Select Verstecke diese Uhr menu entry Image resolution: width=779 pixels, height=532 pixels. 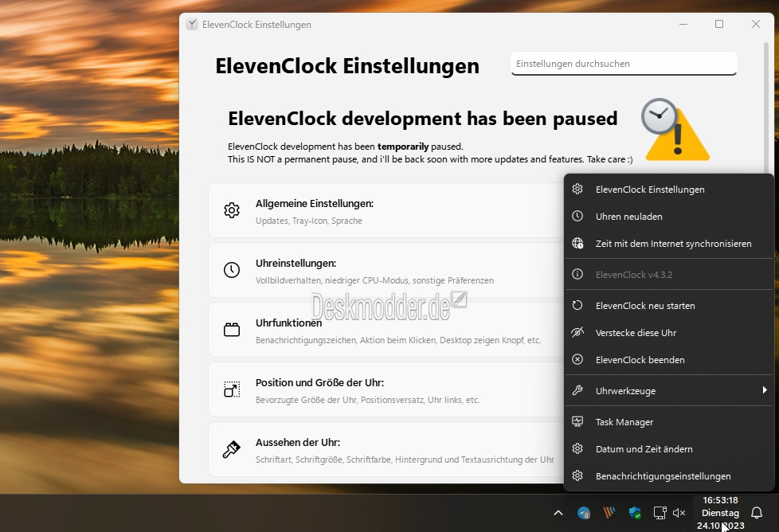point(669,333)
